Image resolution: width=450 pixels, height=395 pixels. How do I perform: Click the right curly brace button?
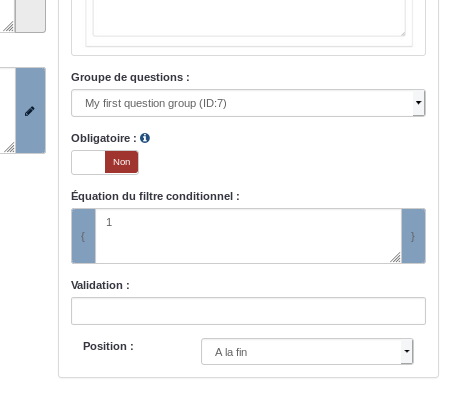[x=413, y=236]
